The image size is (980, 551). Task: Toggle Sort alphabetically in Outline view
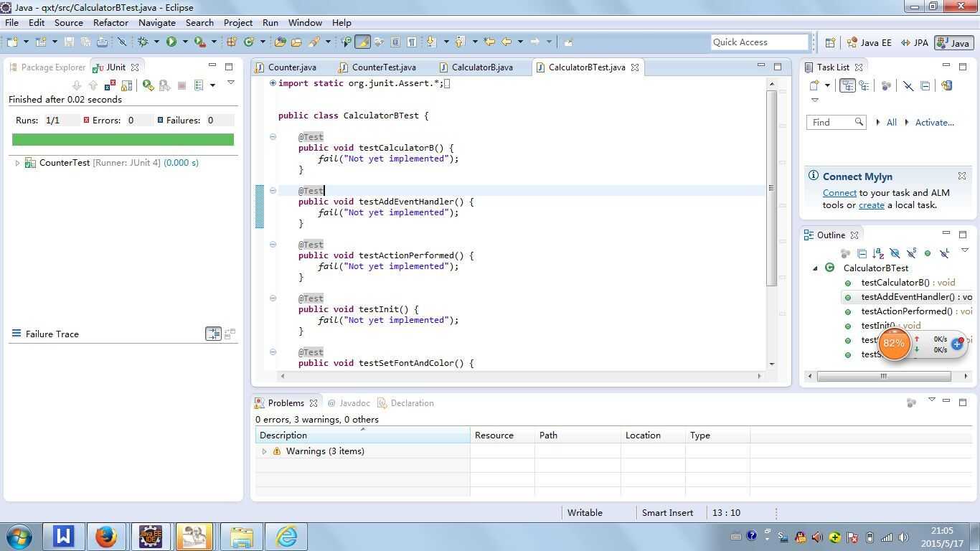pos(878,253)
